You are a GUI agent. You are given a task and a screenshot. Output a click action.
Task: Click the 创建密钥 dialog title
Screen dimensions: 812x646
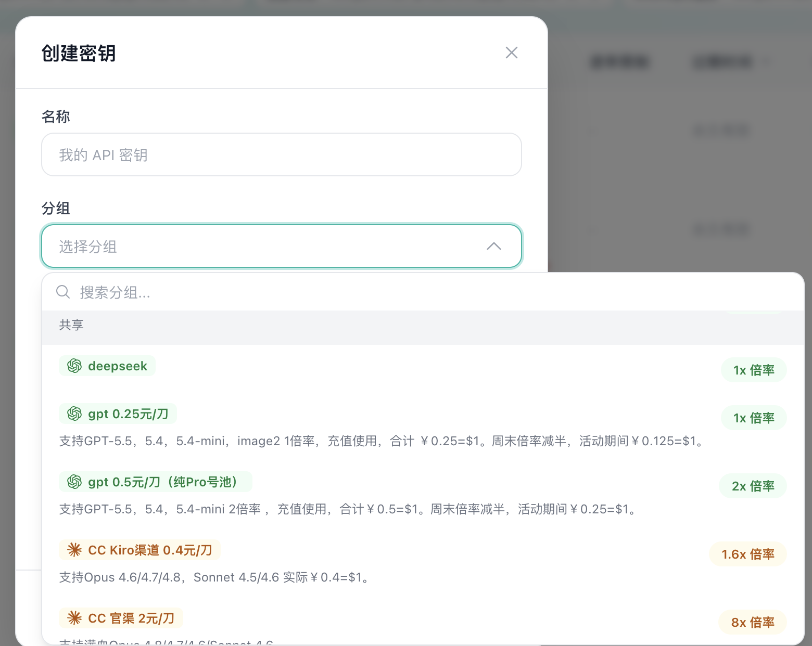coord(79,53)
